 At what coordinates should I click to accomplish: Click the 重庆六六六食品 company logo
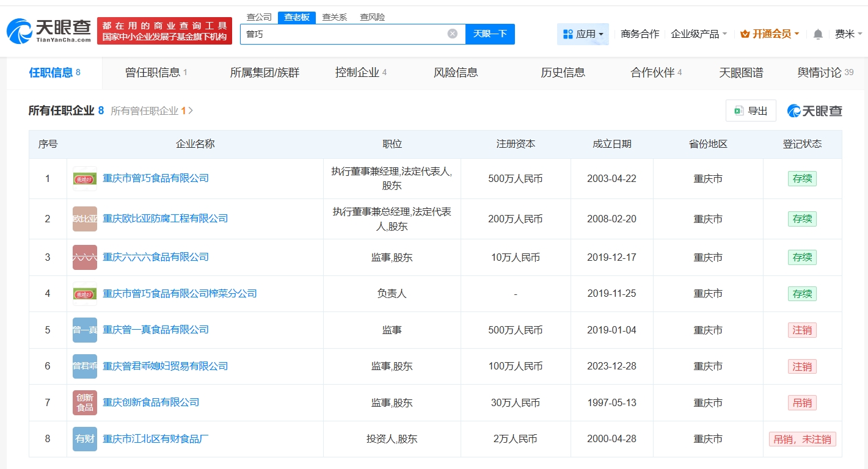click(x=84, y=257)
